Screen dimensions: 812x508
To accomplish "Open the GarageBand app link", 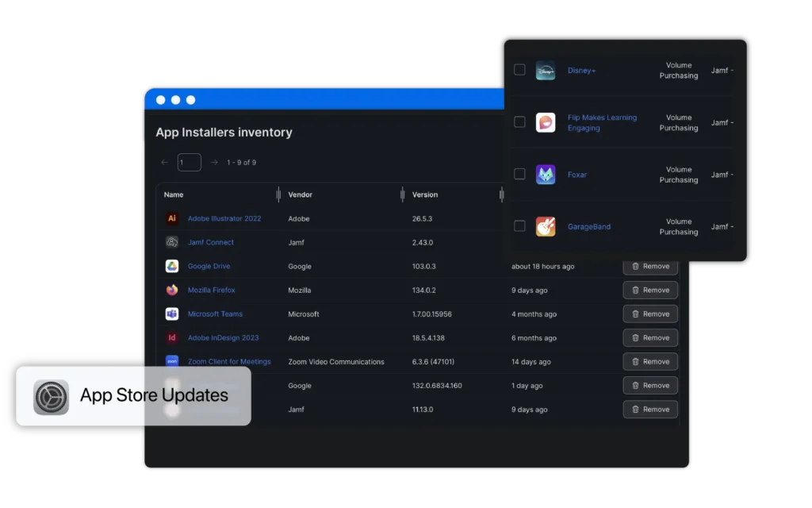I will pyautogui.click(x=589, y=226).
